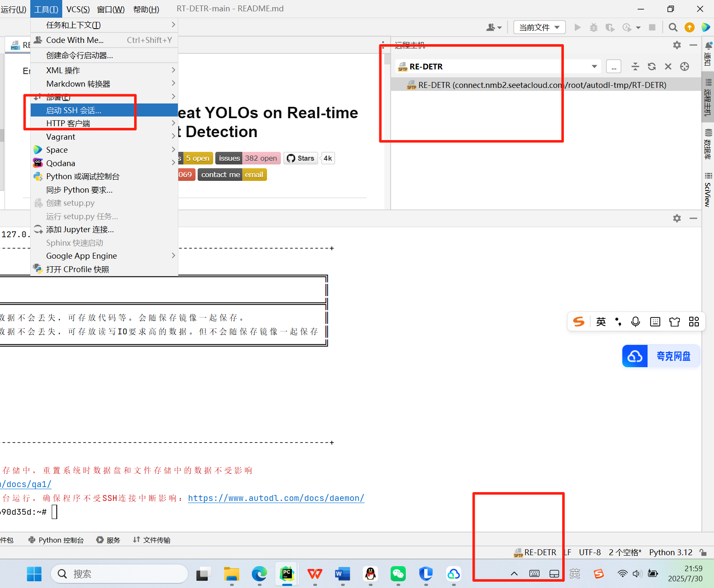Screen dimensions: 714x588
Task: Disconnect the RE-DETR server with the X icon
Action: pos(668,66)
